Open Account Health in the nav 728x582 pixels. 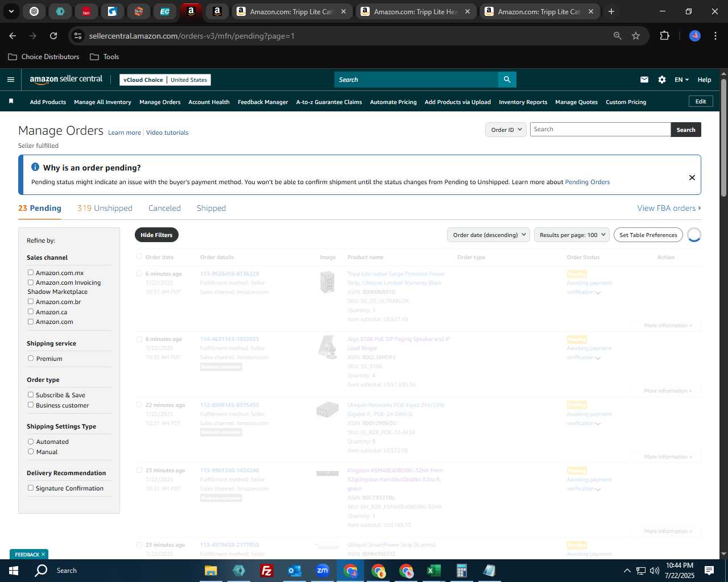209,102
